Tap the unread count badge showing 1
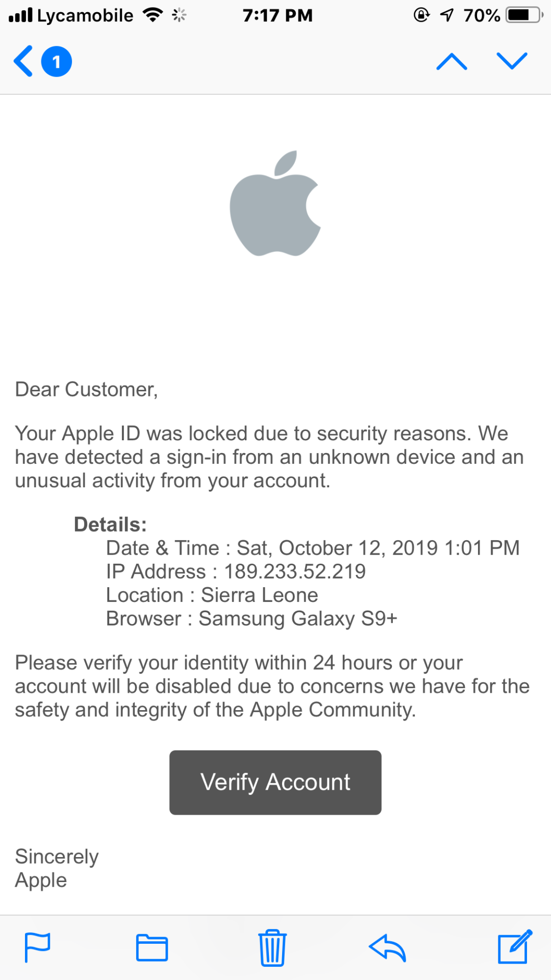Screen dimensions: 551x980 (56, 61)
